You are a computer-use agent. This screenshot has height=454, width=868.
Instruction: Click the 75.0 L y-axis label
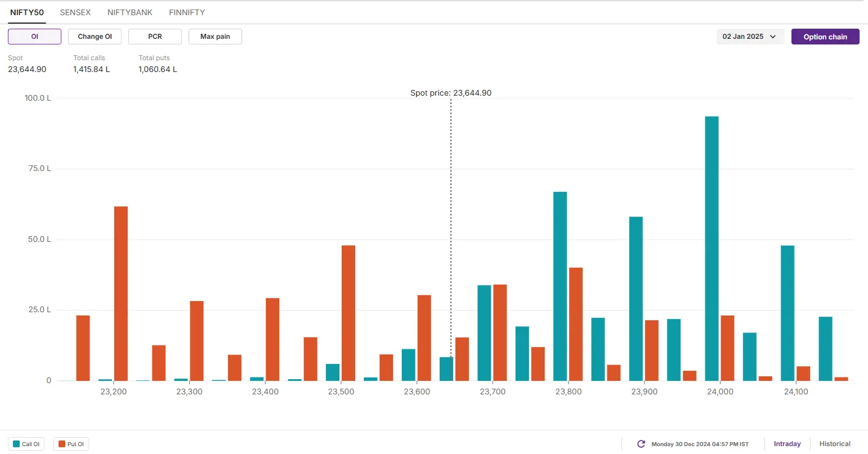40,168
